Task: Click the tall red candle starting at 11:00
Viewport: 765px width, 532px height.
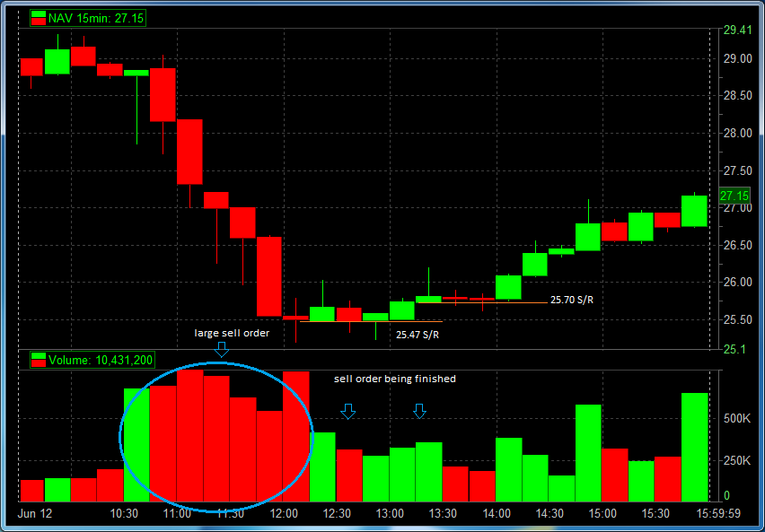Action: point(189,152)
